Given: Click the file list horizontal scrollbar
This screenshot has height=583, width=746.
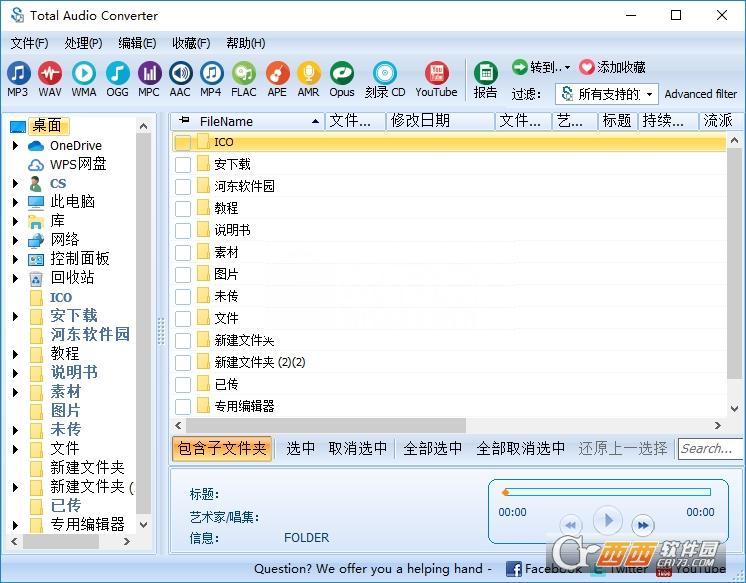Looking at the screenshot, I should tap(326, 425).
